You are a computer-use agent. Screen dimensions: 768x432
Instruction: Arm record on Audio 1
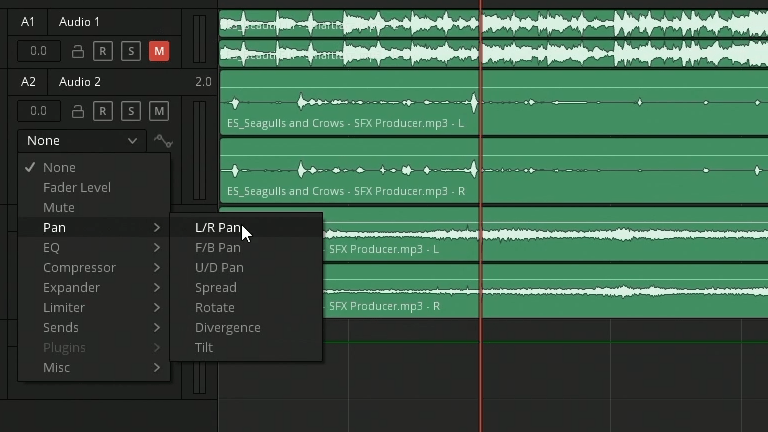(x=103, y=51)
